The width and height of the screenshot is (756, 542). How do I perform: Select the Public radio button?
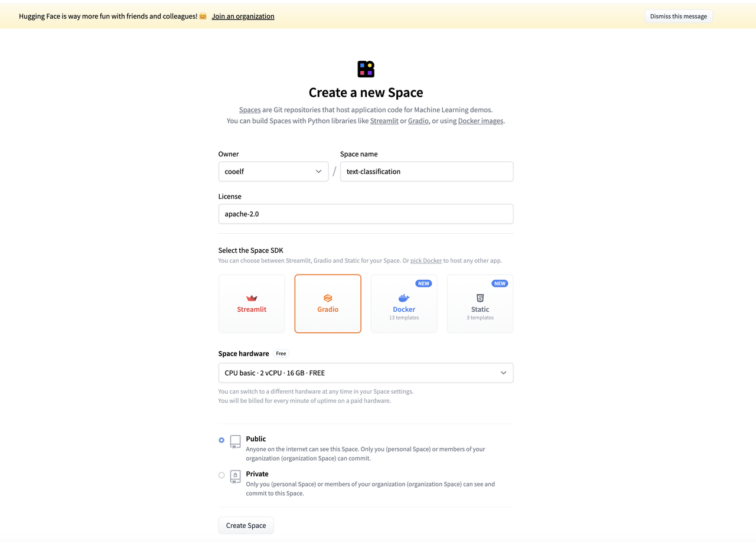click(x=221, y=440)
